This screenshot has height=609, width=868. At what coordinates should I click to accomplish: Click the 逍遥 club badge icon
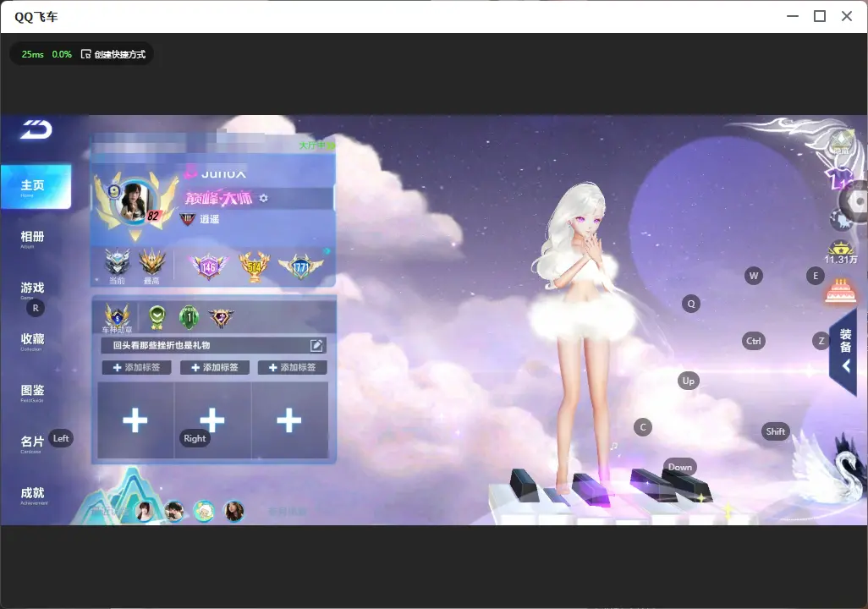188,219
